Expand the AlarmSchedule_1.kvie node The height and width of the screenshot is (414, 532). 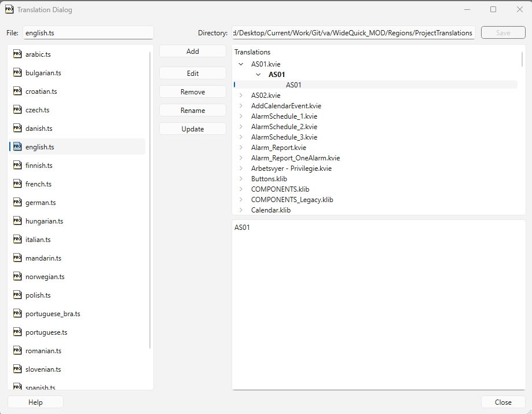(241, 116)
